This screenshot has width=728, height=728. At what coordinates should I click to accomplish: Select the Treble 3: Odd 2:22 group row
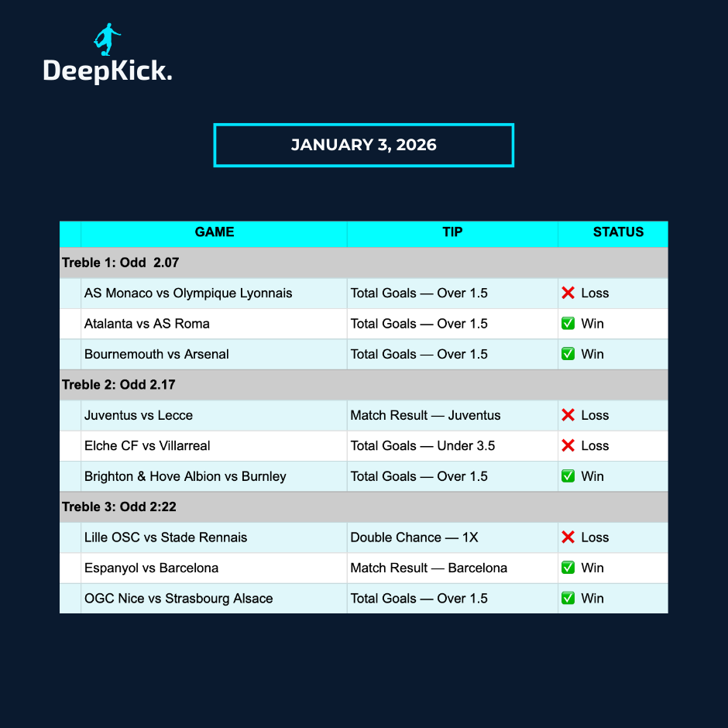pos(121,507)
